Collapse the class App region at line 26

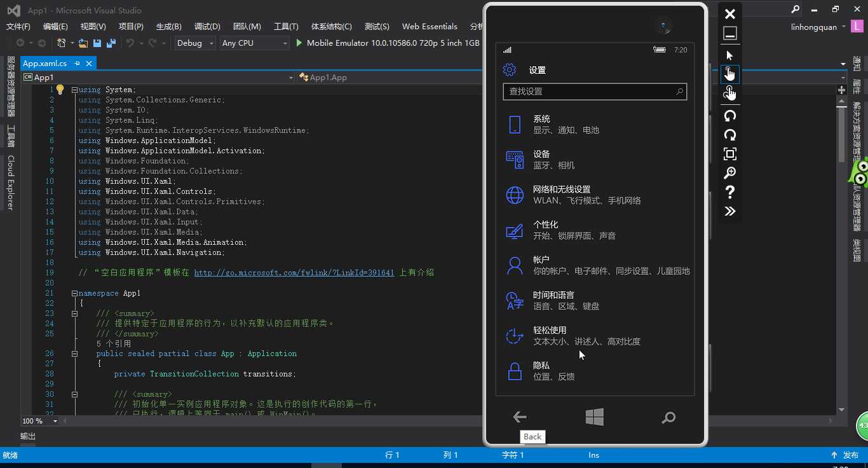click(x=74, y=354)
